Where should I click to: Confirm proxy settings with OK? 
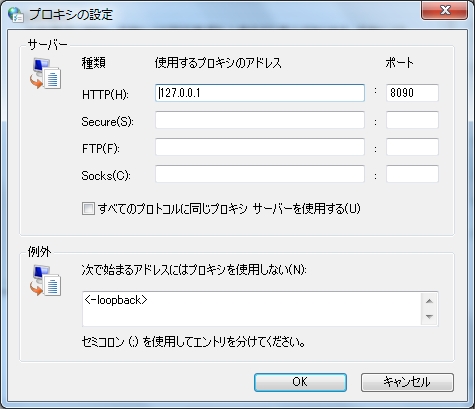pos(300,382)
